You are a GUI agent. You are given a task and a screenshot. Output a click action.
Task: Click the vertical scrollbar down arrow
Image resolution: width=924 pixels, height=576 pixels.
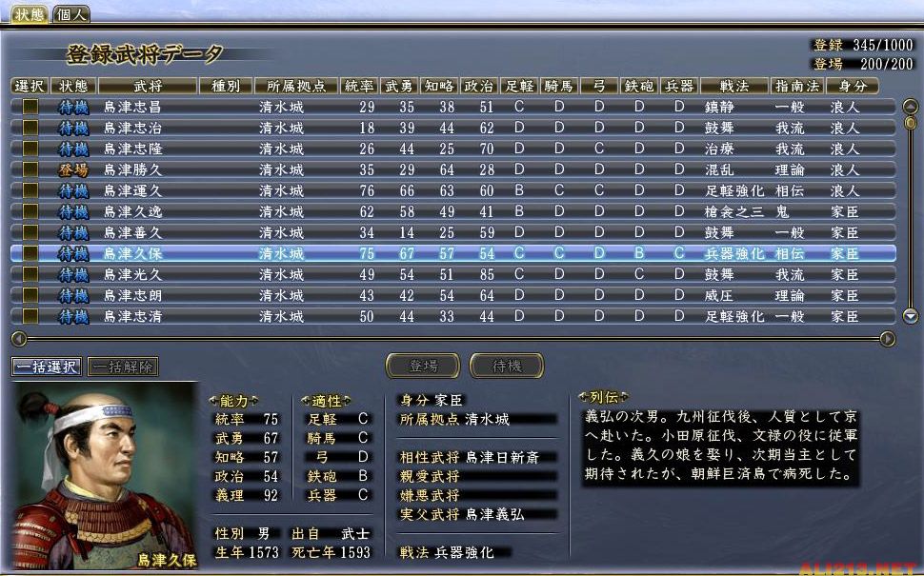(910, 316)
